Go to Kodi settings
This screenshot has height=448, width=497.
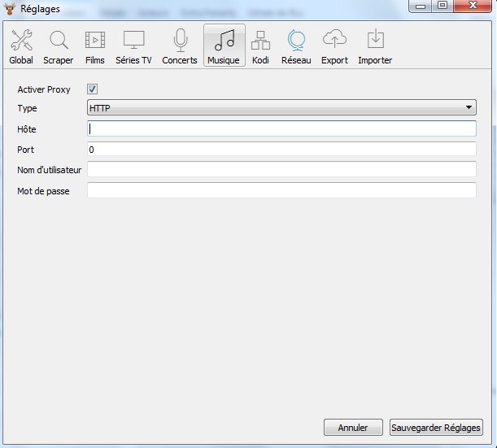click(x=260, y=46)
